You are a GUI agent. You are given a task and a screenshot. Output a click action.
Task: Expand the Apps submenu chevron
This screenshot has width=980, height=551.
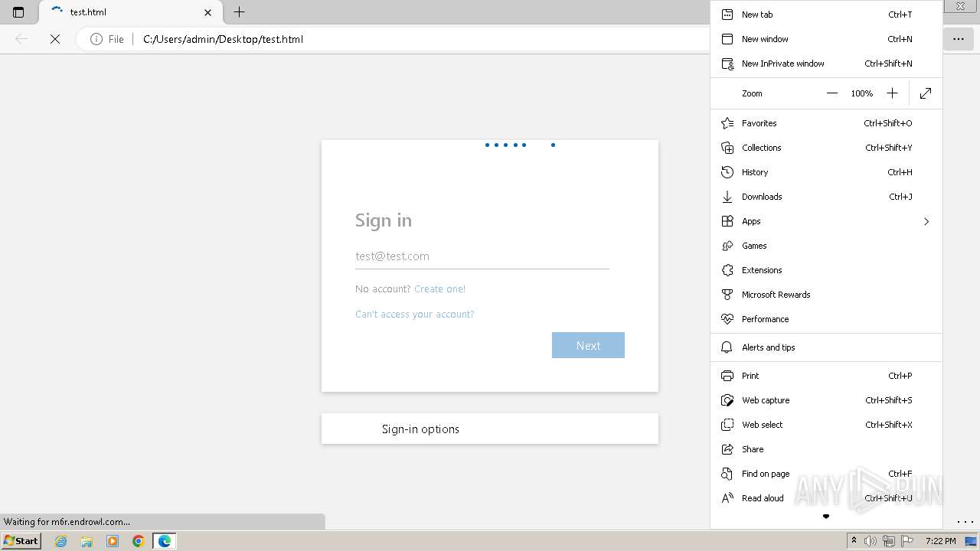pos(926,221)
